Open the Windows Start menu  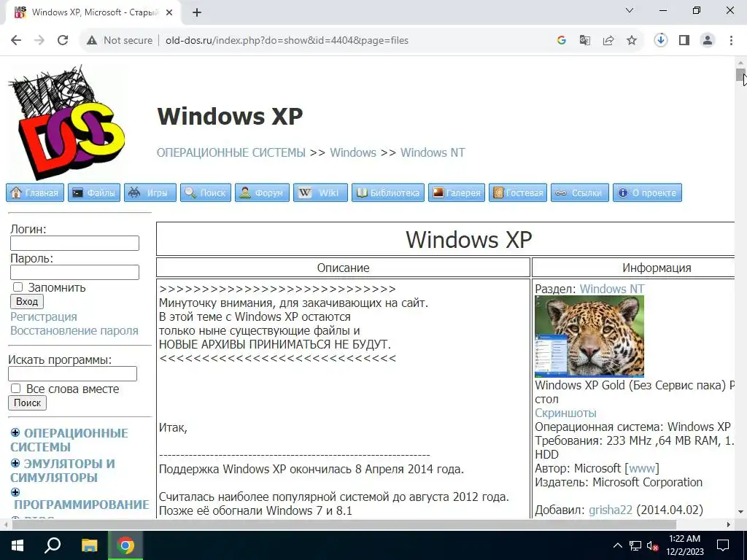pyautogui.click(x=18, y=545)
